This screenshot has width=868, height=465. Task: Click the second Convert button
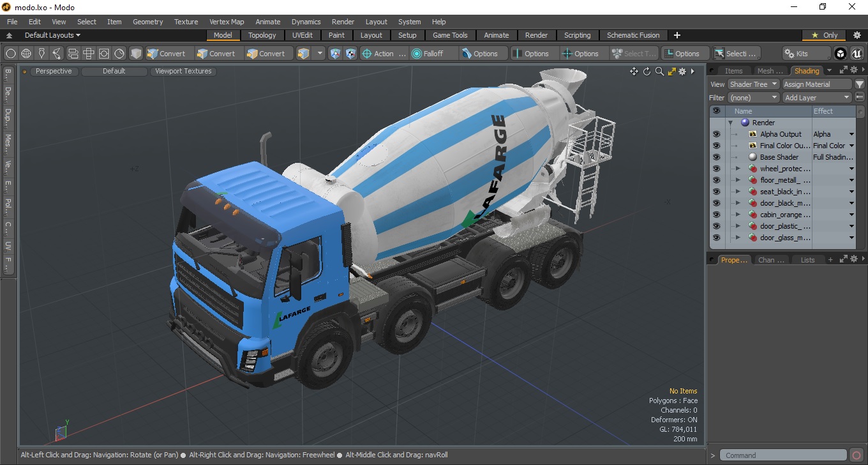[x=219, y=54]
